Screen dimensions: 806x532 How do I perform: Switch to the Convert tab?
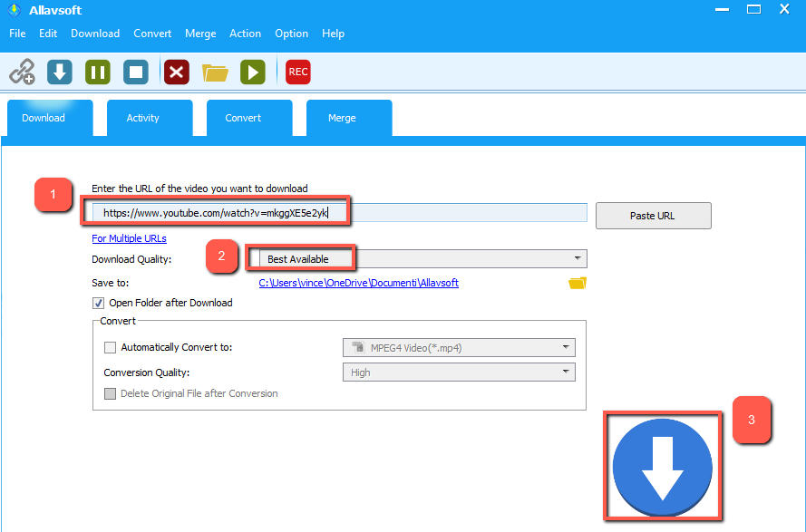pos(249,118)
